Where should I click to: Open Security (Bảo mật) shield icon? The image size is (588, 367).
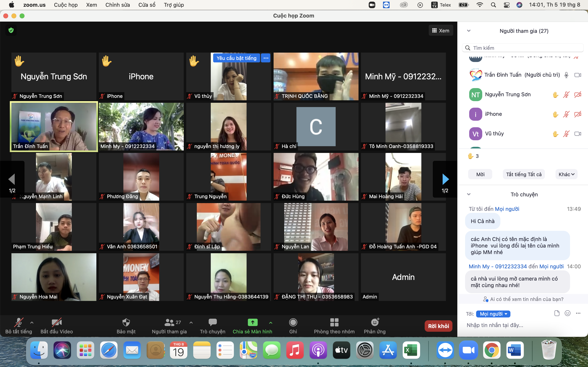pyautogui.click(x=126, y=322)
